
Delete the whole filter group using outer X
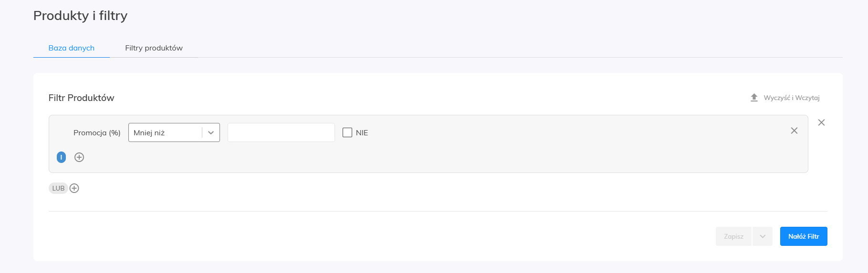pyautogui.click(x=821, y=122)
